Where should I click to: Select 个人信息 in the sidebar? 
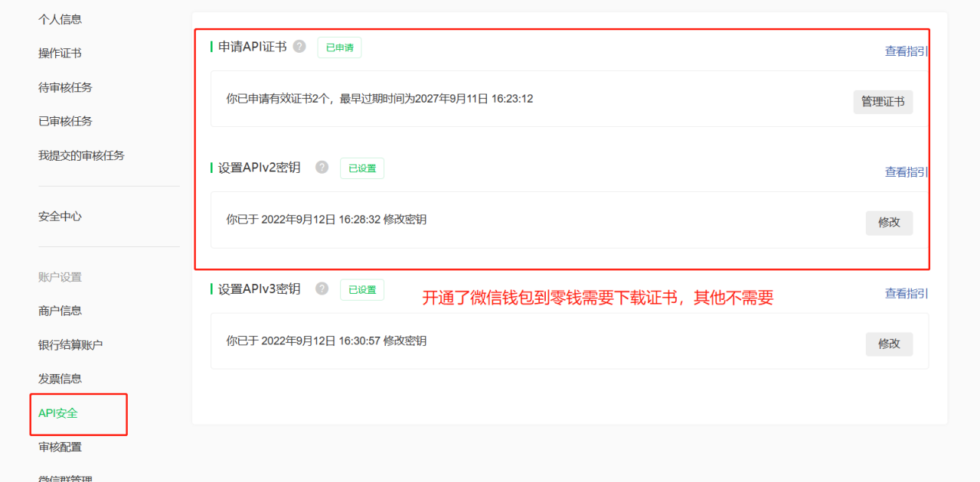(x=60, y=19)
